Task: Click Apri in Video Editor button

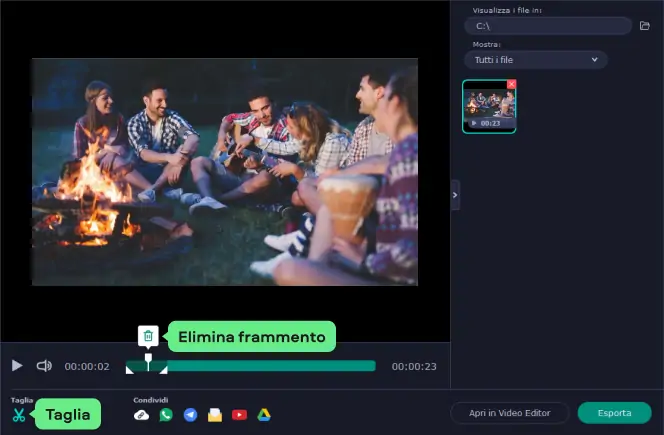Action: [510, 413]
